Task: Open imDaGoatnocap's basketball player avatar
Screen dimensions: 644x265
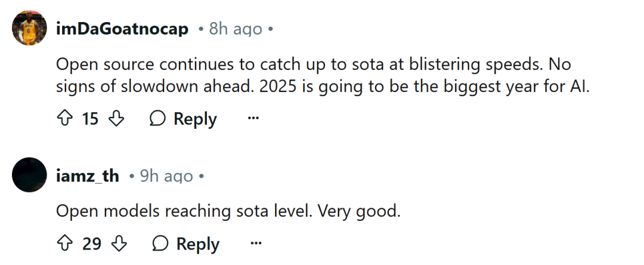Action: (x=29, y=28)
